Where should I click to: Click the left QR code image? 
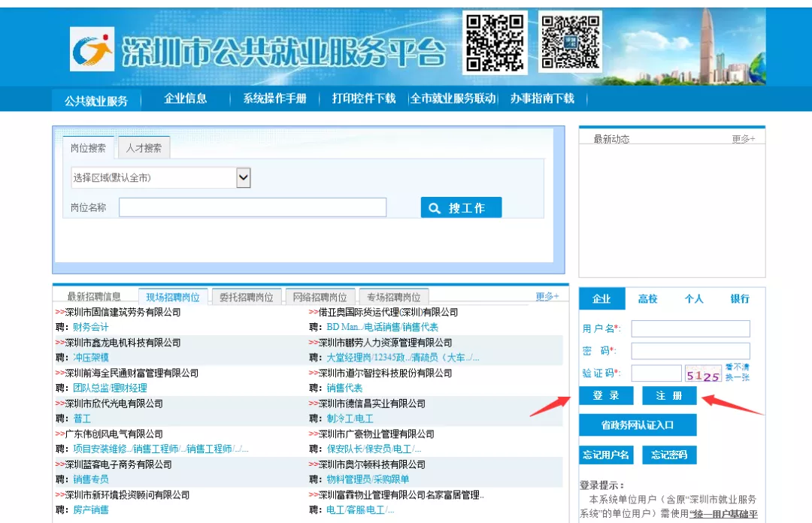(x=495, y=44)
